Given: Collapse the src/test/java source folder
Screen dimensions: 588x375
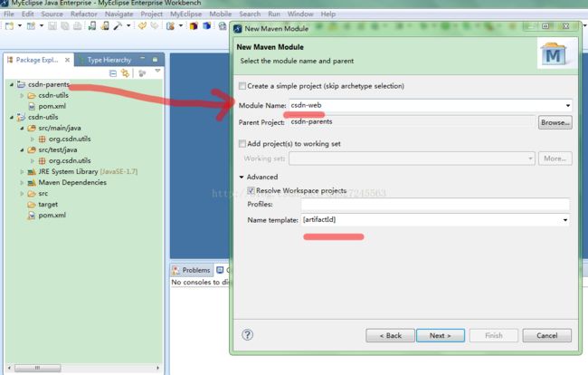Looking at the screenshot, I should [22, 150].
